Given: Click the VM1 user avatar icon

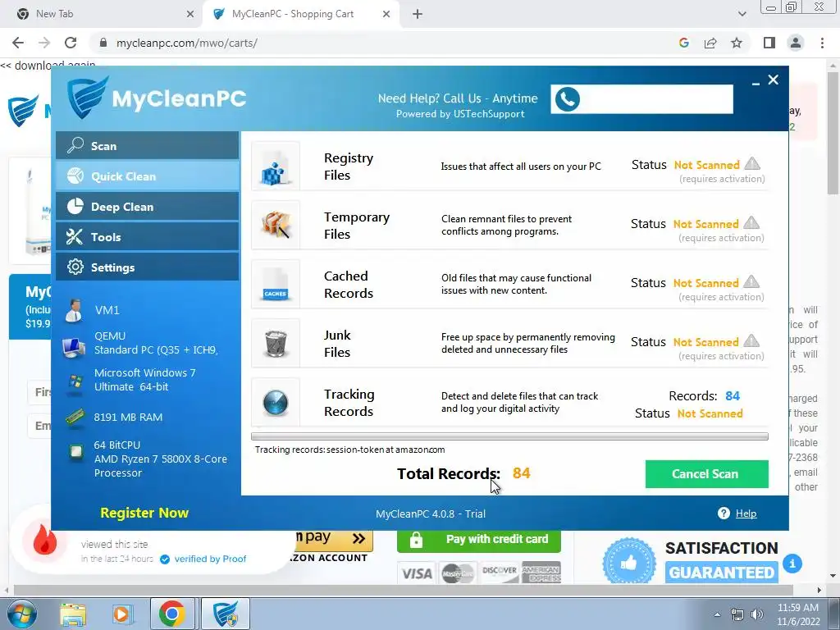Looking at the screenshot, I should (x=73, y=311).
